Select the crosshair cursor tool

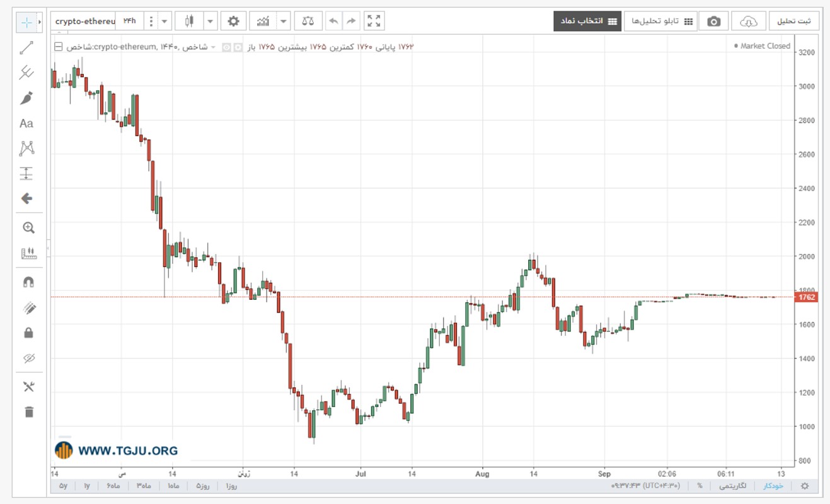coord(26,21)
